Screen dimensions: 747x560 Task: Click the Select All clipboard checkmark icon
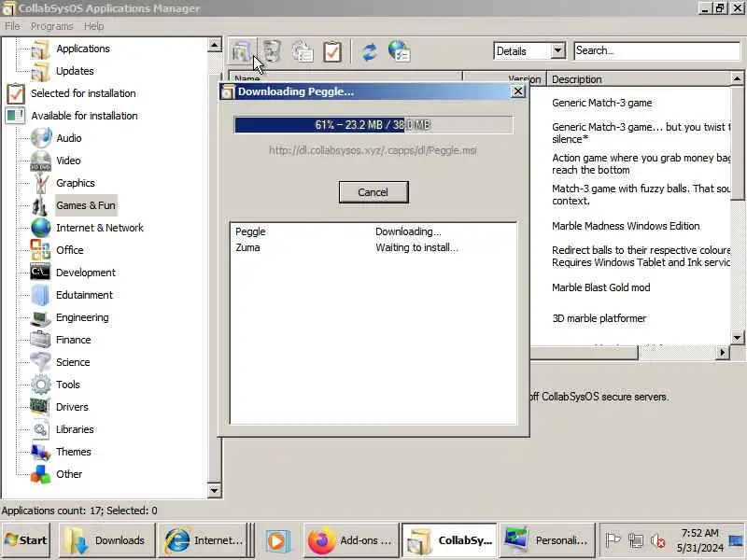[332, 51]
